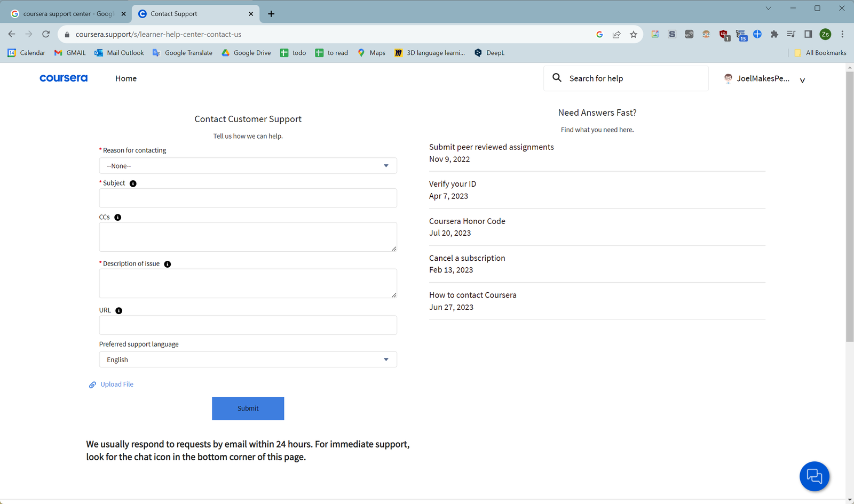The width and height of the screenshot is (854, 504).
Task: Click the search magnifier icon
Action: tap(557, 78)
